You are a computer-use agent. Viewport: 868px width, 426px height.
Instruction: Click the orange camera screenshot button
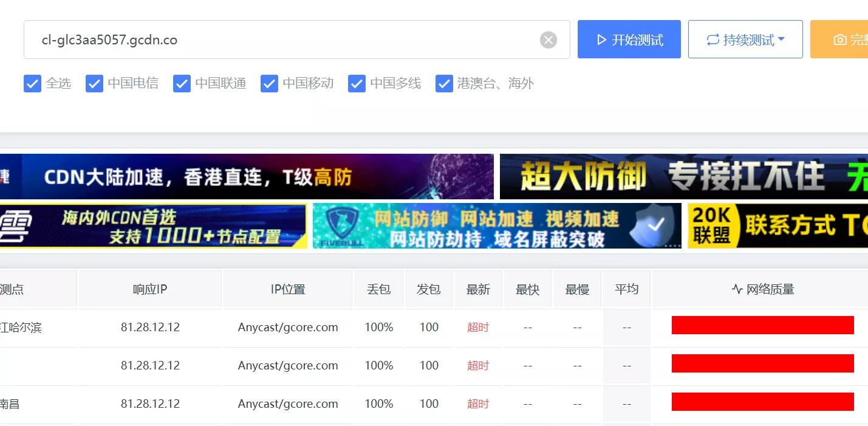coord(841,40)
